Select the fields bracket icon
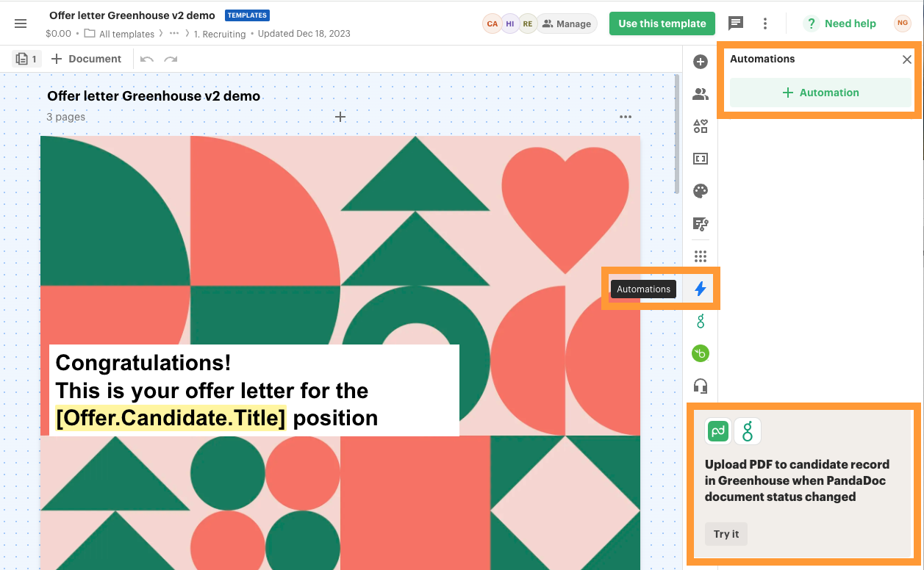The width and height of the screenshot is (924, 570). tap(700, 159)
